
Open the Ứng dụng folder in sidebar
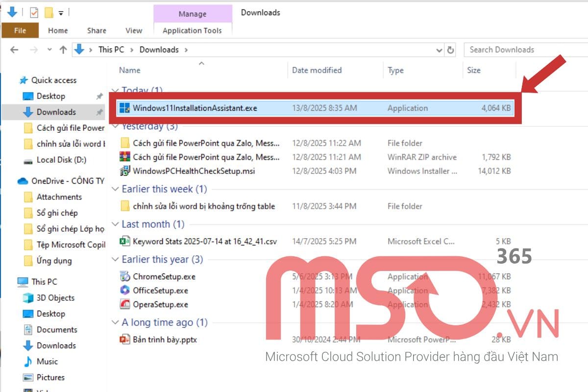coord(54,261)
